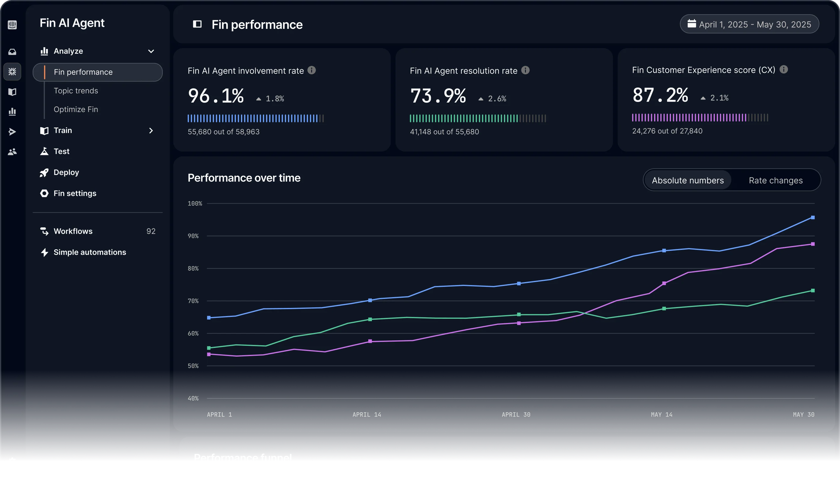Image resolution: width=840 pixels, height=504 pixels.
Task: Open Knowledge book icon in left rail
Action: pyautogui.click(x=12, y=92)
